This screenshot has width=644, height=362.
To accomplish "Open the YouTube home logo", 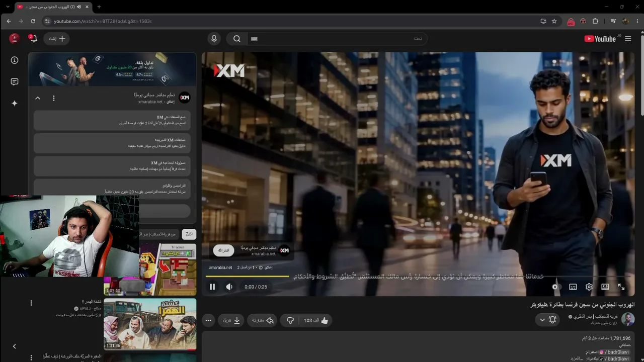I will click(601, 39).
